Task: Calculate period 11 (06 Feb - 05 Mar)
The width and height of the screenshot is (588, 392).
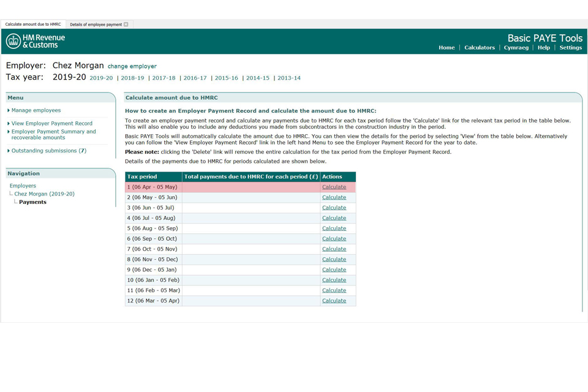Action: [x=334, y=290]
